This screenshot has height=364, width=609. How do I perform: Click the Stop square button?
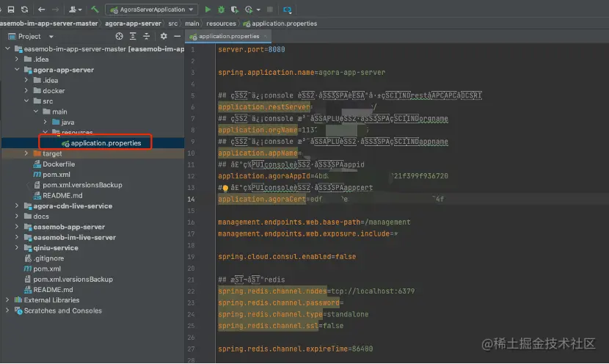(270, 10)
